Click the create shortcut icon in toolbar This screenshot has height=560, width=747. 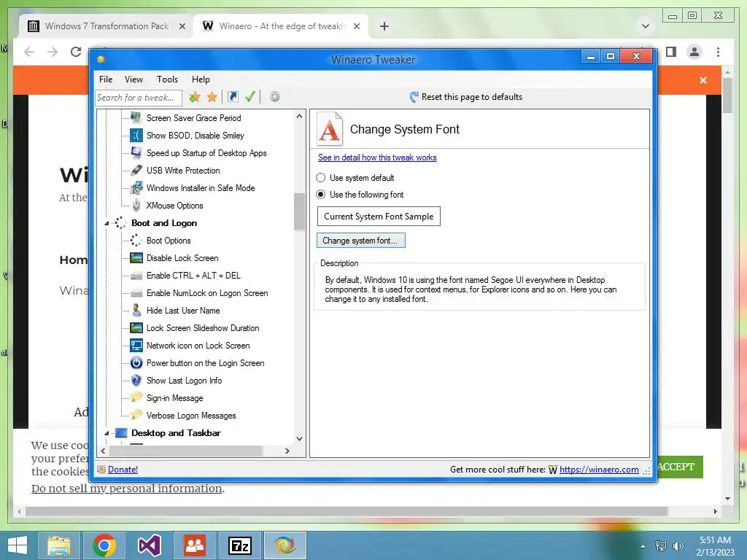pos(233,97)
